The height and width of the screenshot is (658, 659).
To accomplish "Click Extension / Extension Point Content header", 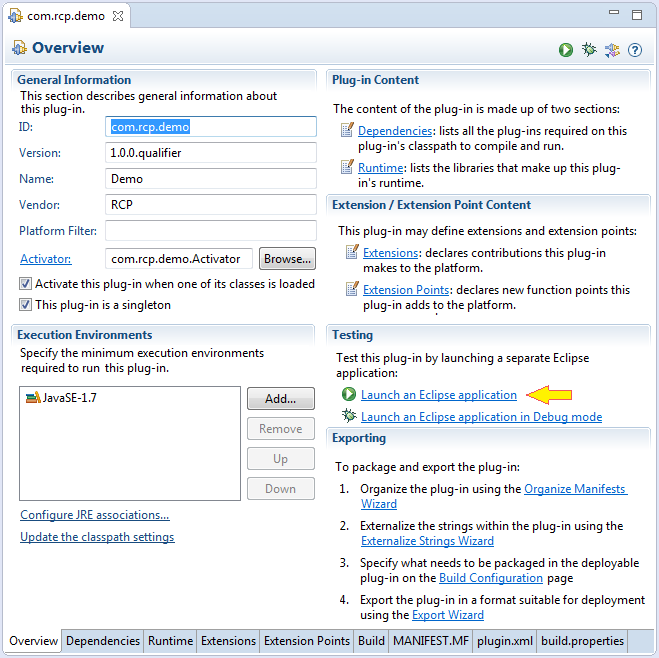I will (431, 205).
